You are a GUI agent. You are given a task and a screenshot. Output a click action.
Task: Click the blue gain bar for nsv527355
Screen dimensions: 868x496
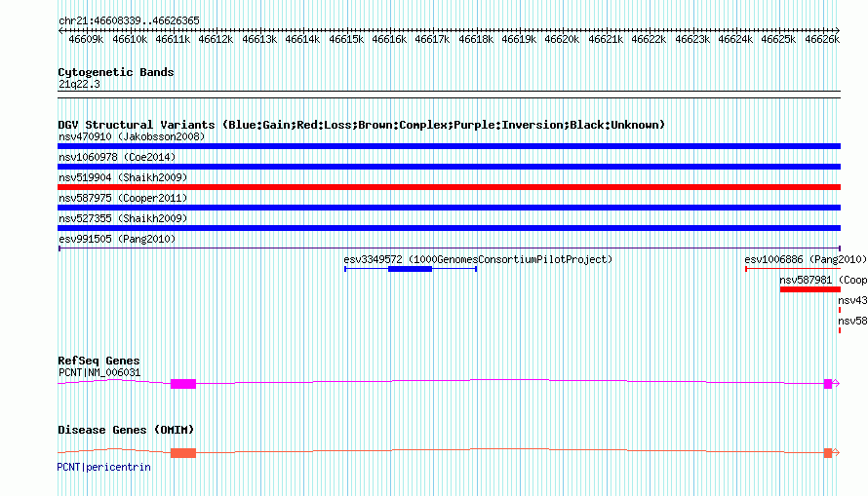click(x=449, y=228)
